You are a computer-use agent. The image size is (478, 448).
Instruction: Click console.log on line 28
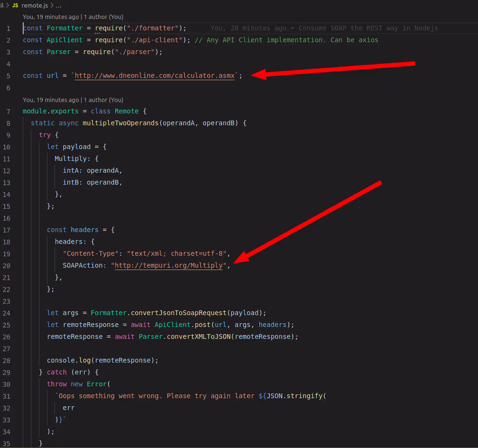pyautogui.click(x=69, y=360)
